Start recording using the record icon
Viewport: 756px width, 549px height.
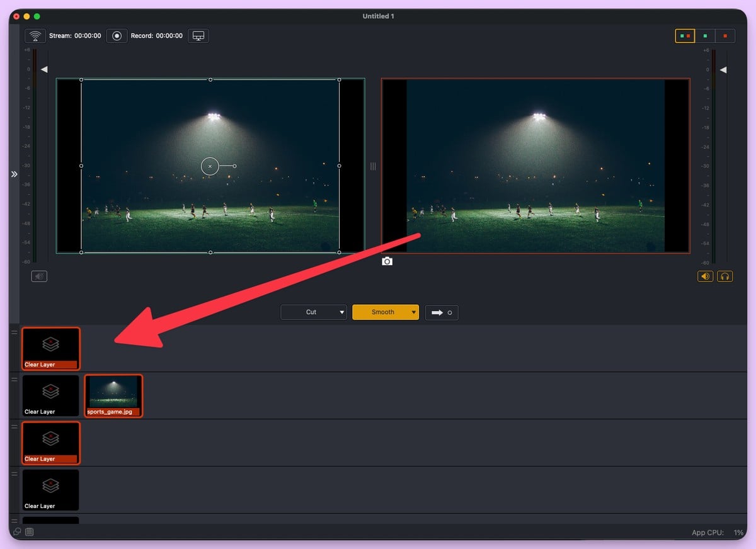[117, 36]
